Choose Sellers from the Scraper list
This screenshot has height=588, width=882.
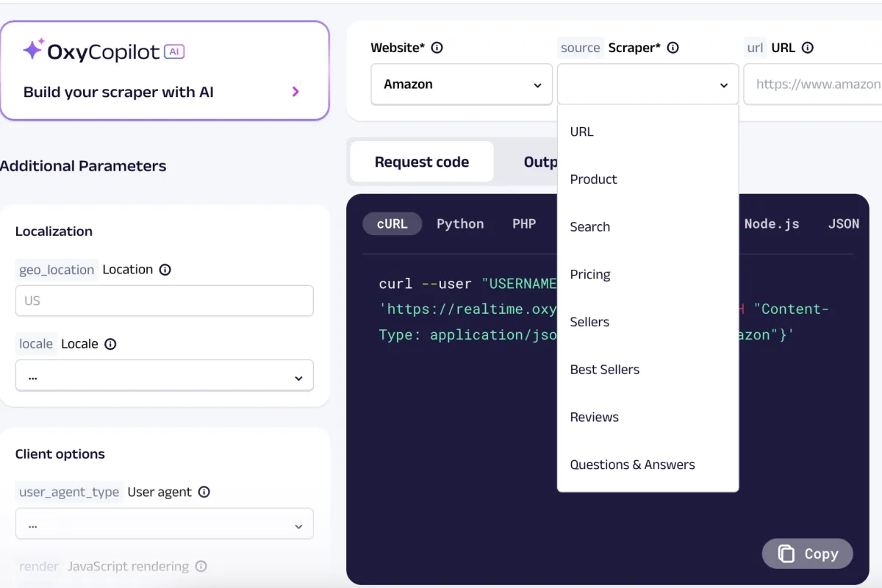coord(648,322)
